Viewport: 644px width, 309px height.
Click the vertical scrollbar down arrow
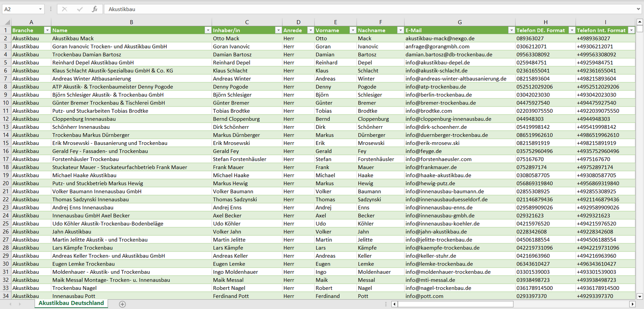640,296
